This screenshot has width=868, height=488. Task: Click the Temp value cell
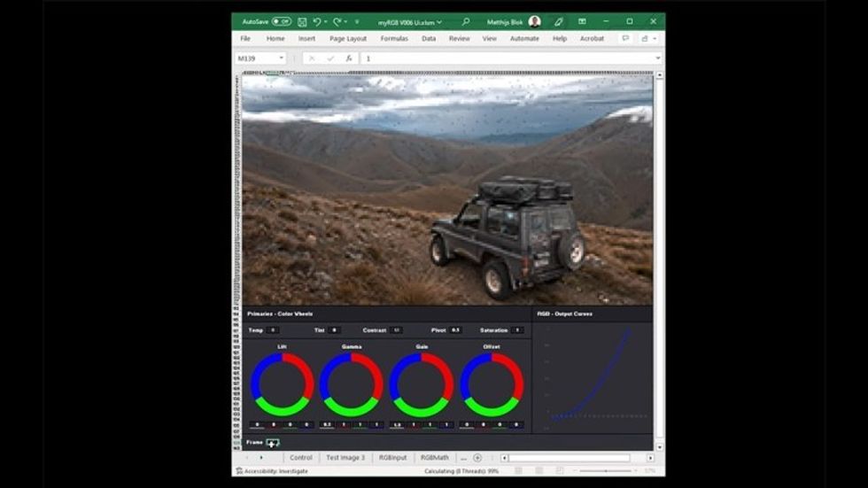pyautogui.click(x=273, y=330)
